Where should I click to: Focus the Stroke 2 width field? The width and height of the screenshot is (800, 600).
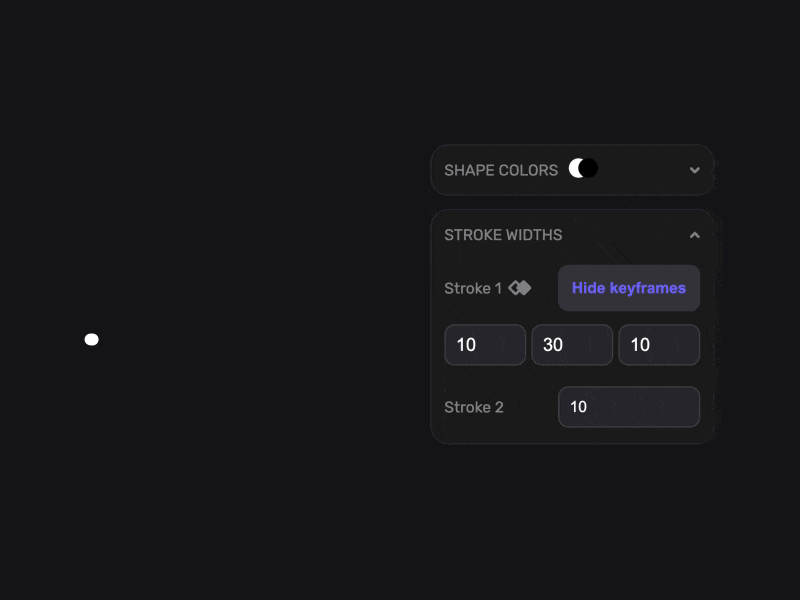tap(629, 407)
